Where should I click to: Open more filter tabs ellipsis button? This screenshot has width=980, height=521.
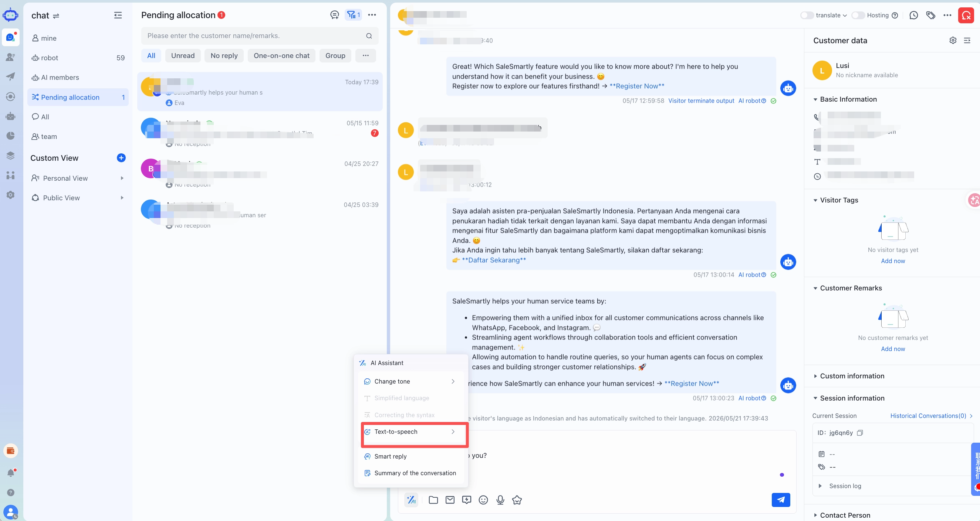[365, 55]
